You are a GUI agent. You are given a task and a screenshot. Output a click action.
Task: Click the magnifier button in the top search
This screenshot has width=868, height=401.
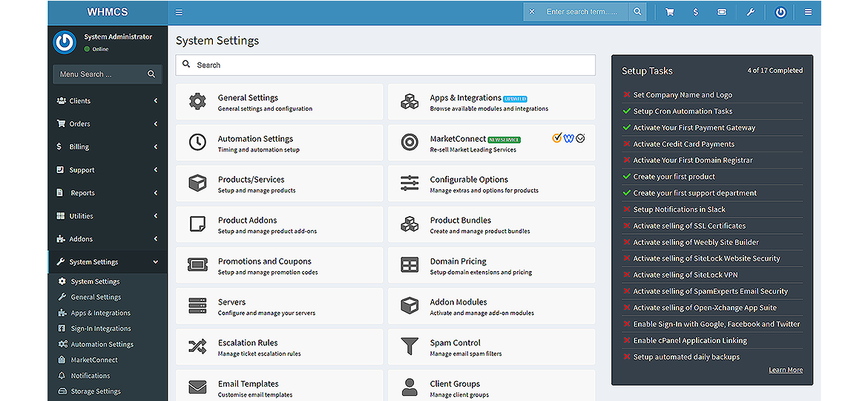pos(638,12)
